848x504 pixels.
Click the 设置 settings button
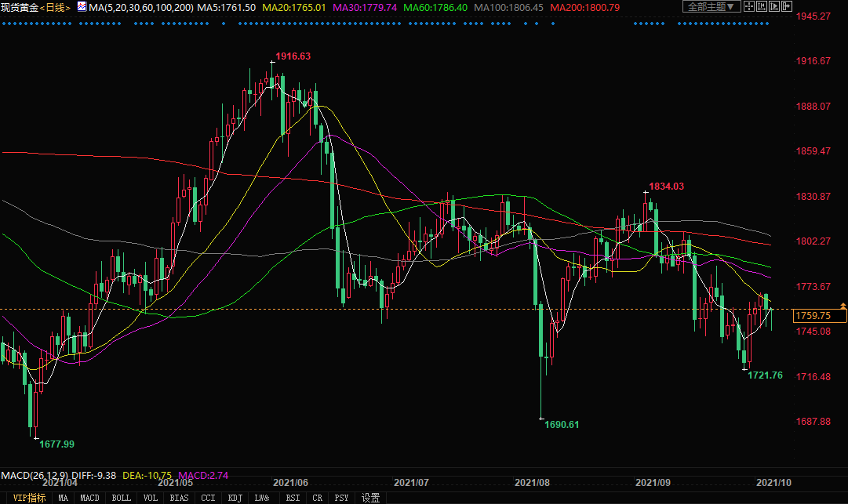[x=370, y=498]
